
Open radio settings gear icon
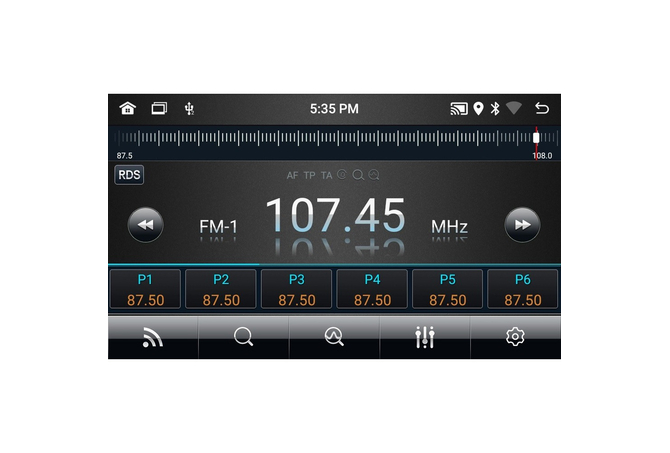click(515, 338)
